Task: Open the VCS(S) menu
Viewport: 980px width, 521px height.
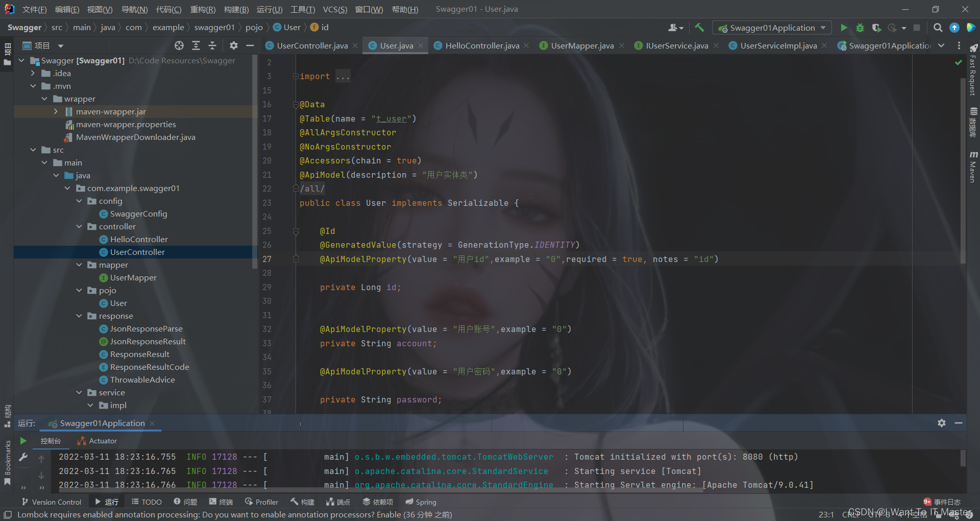Action: tap(335, 9)
